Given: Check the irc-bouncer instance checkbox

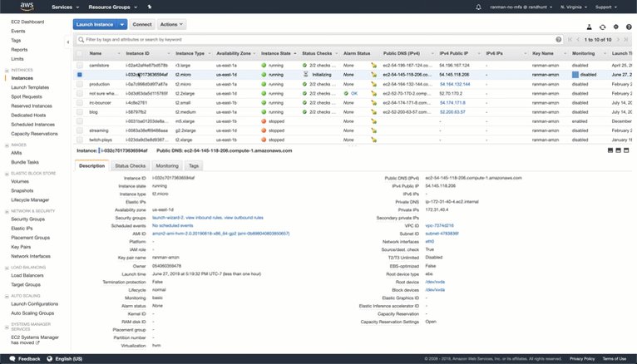Looking at the screenshot, I should [80, 103].
